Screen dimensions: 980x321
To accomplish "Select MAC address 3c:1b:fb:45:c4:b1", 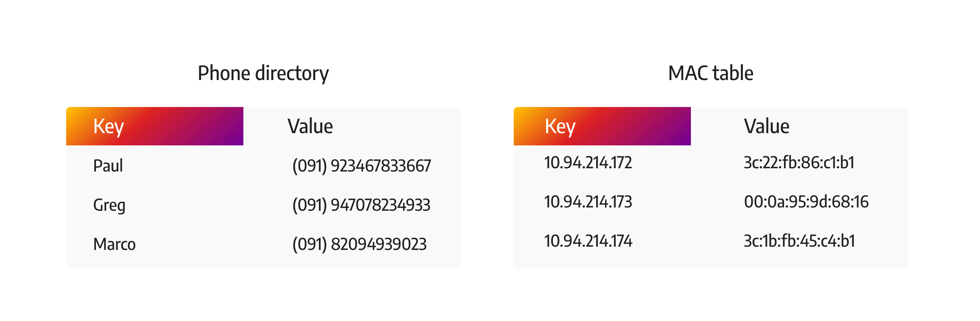I will click(x=800, y=241).
